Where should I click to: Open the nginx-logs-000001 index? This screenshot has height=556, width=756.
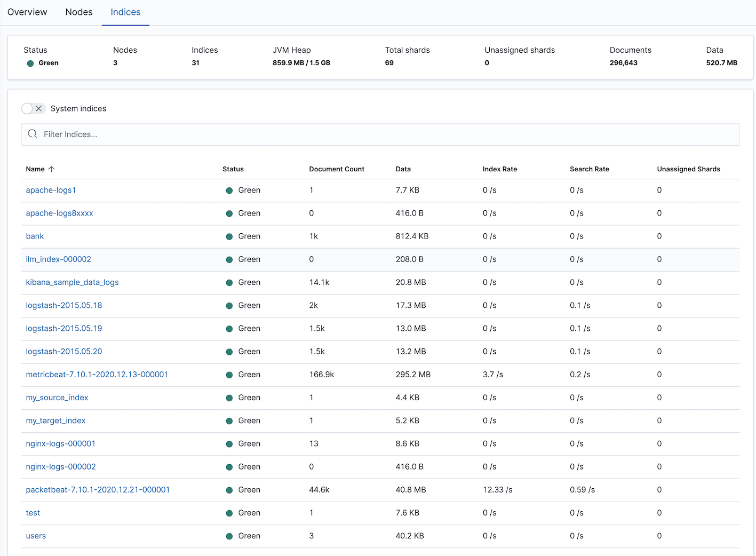(x=61, y=443)
